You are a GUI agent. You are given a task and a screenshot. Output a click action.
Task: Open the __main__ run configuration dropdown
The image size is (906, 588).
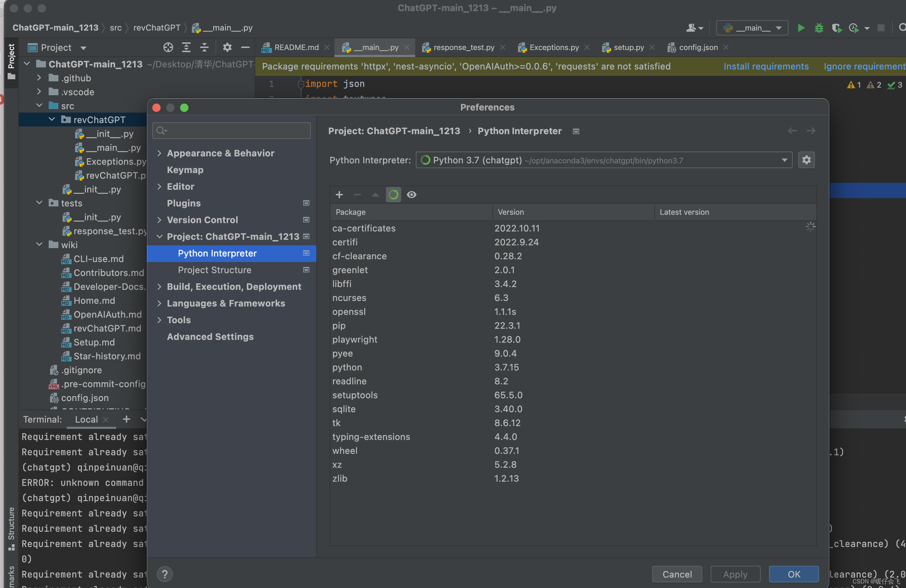coord(752,28)
